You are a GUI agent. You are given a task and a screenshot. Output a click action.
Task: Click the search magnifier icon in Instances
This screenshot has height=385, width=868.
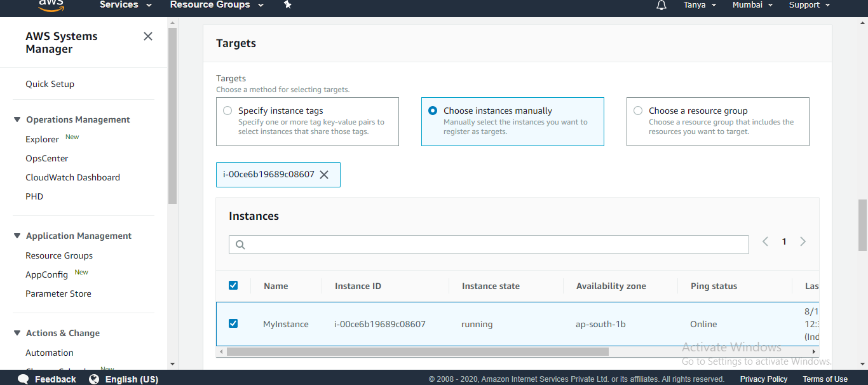(x=240, y=245)
